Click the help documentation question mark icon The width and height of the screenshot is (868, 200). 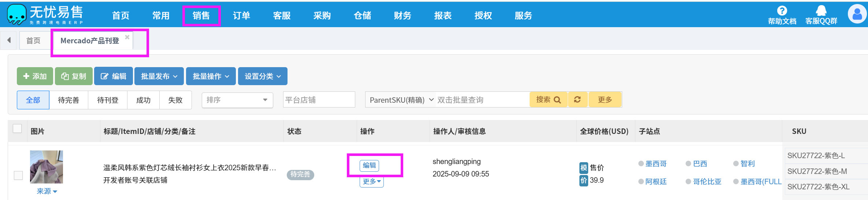[782, 11]
